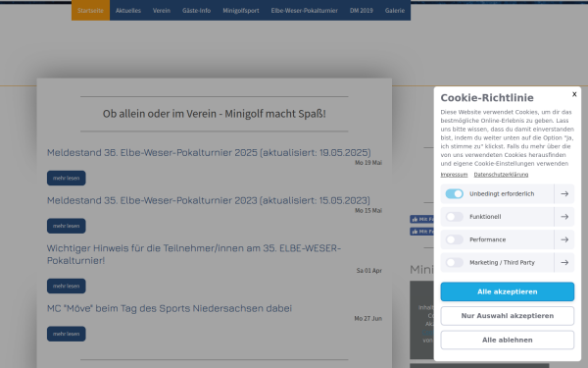Click the Cookie-Richtlinie heading text

tap(487, 97)
